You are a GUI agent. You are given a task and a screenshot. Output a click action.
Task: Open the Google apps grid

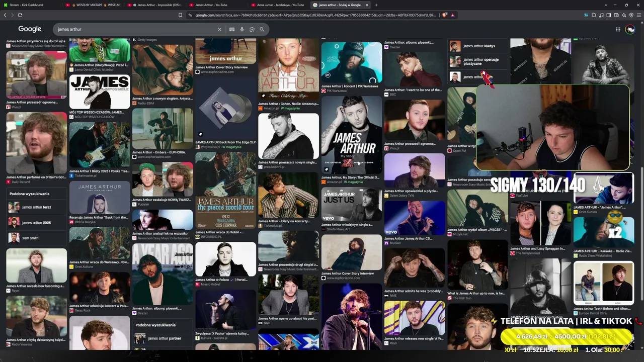click(x=618, y=29)
